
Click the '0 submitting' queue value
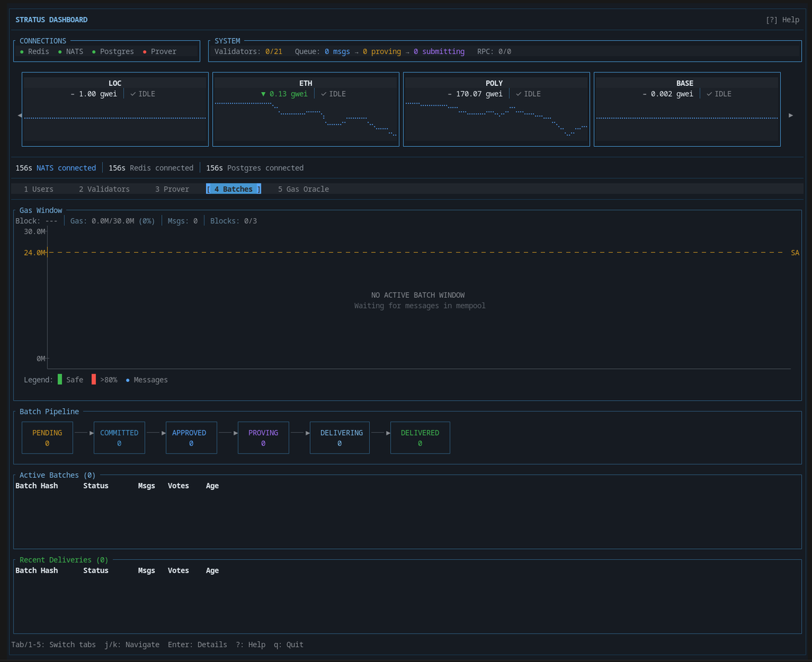click(439, 51)
